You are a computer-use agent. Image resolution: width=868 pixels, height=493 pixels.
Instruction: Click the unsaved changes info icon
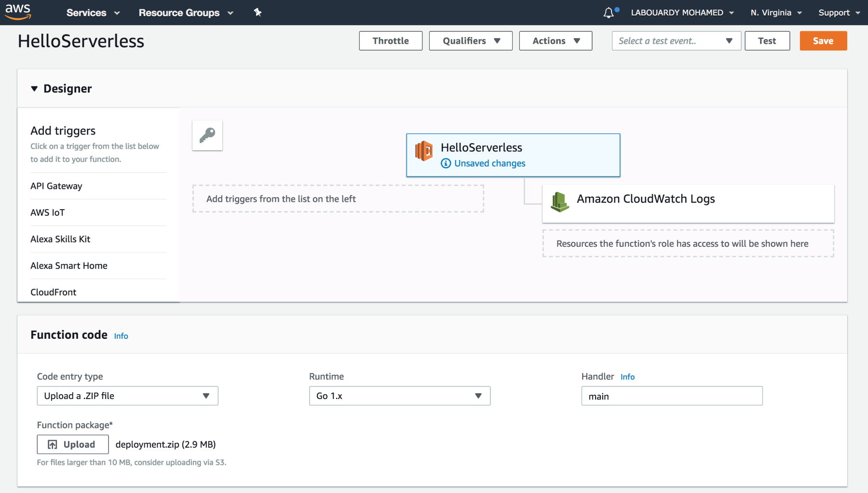click(446, 163)
